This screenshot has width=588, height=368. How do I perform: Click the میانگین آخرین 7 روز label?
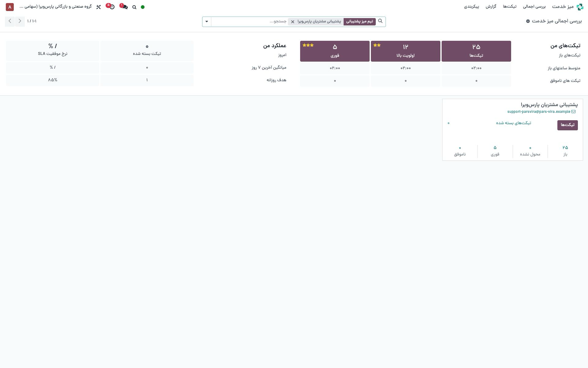pyautogui.click(x=269, y=67)
